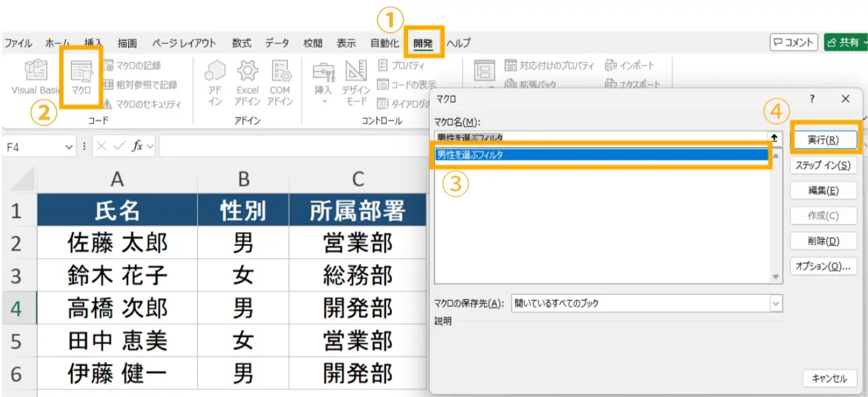
Task: Start マクロの記録
Action: pyautogui.click(x=132, y=66)
